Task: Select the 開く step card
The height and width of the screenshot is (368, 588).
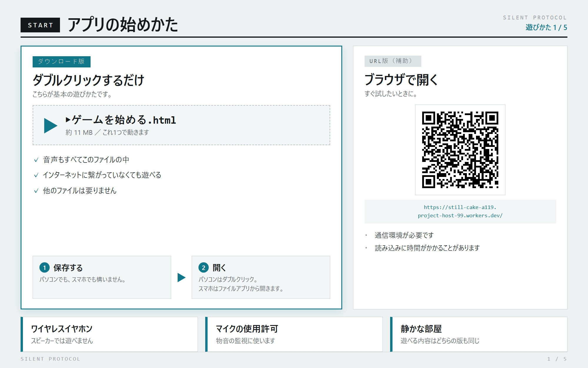Action: point(261,277)
